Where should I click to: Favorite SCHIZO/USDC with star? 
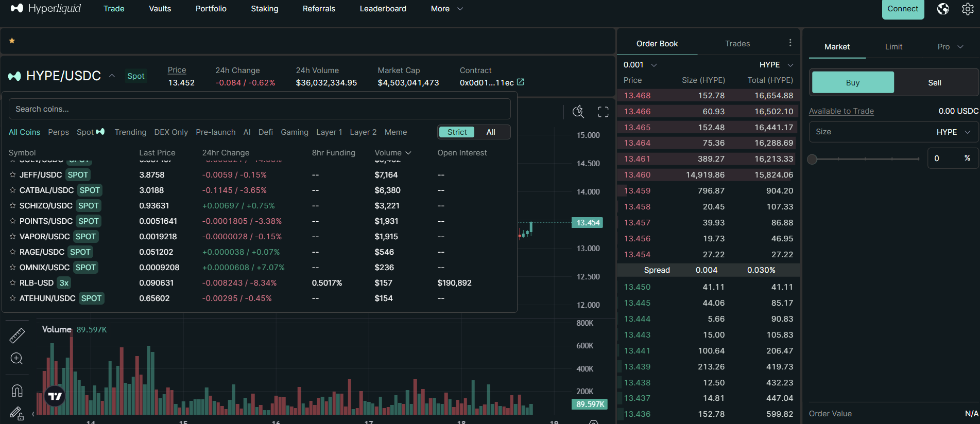tap(12, 206)
